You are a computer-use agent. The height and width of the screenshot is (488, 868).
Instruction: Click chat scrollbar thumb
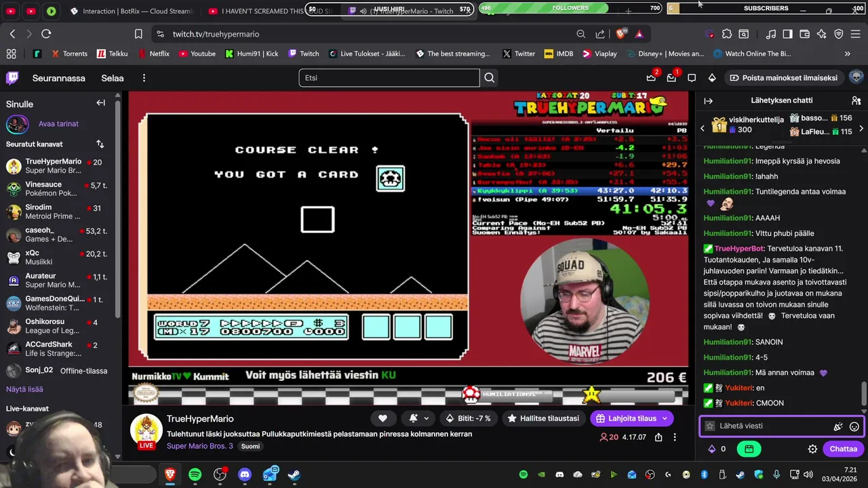pyautogui.click(x=864, y=393)
